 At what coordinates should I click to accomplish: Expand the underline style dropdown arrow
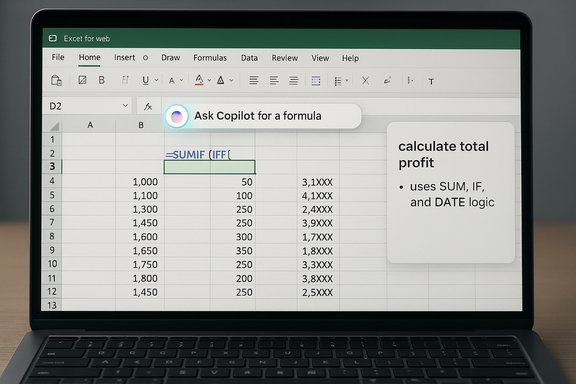(x=156, y=80)
